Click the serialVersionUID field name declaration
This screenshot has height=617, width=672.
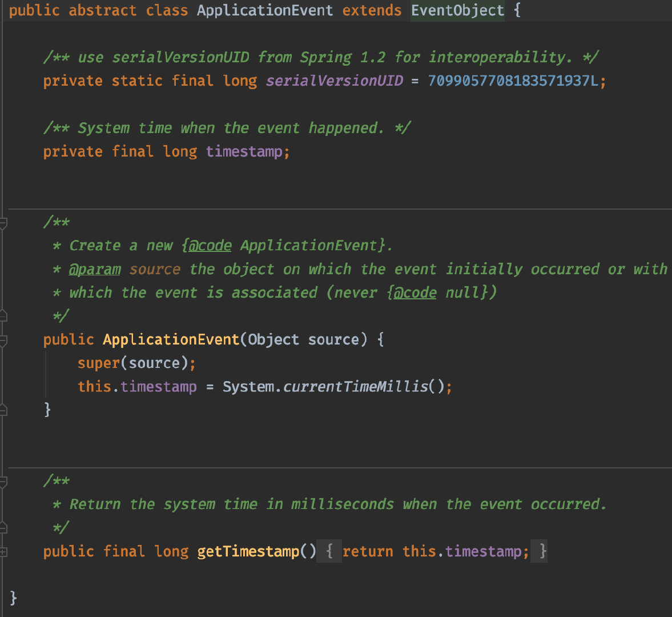pos(334,81)
